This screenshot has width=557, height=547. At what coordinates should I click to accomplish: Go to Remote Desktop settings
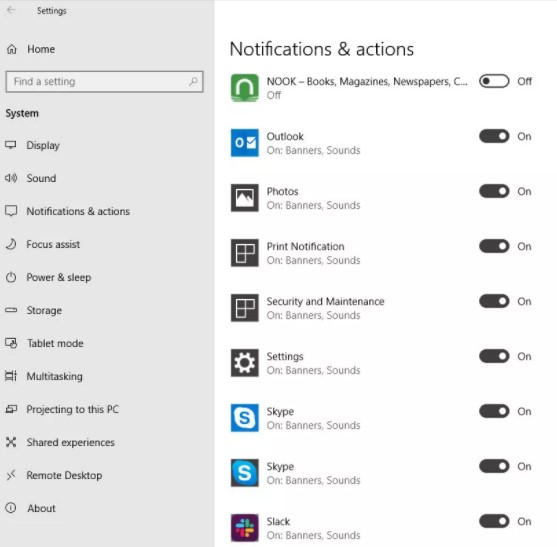click(x=64, y=475)
